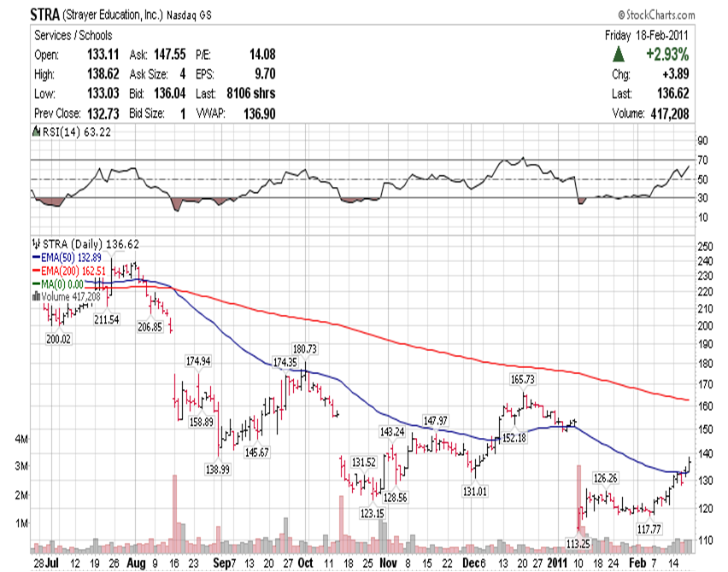
Task: Click the Prev Close value 132.73
Action: (x=103, y=114)
